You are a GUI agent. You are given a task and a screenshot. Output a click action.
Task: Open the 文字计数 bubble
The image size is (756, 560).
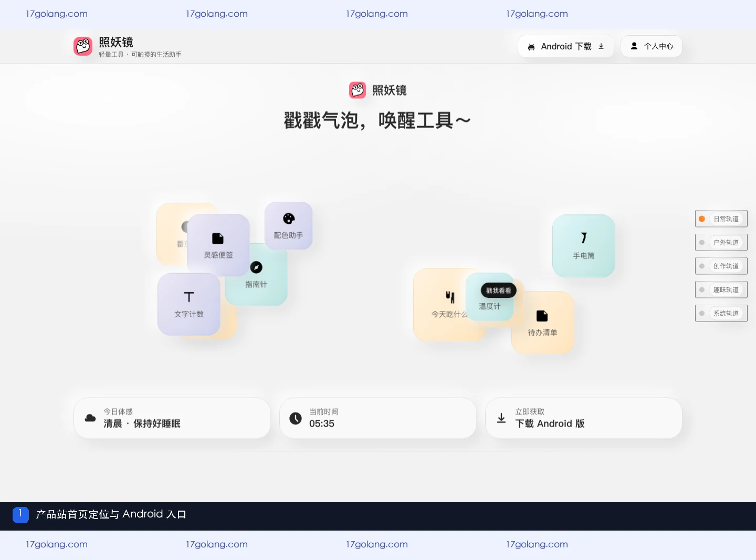189,304
